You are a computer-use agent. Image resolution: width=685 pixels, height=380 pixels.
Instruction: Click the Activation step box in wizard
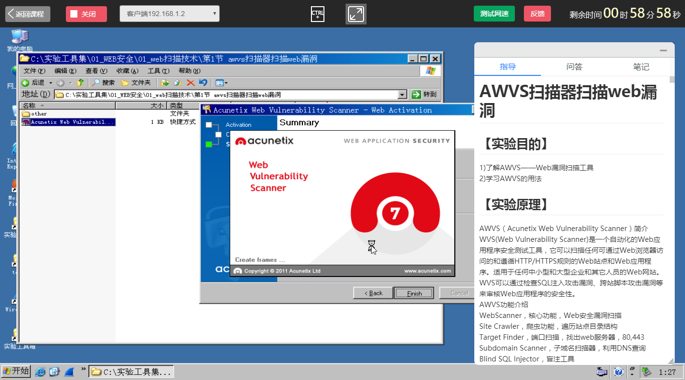point(209,125)
